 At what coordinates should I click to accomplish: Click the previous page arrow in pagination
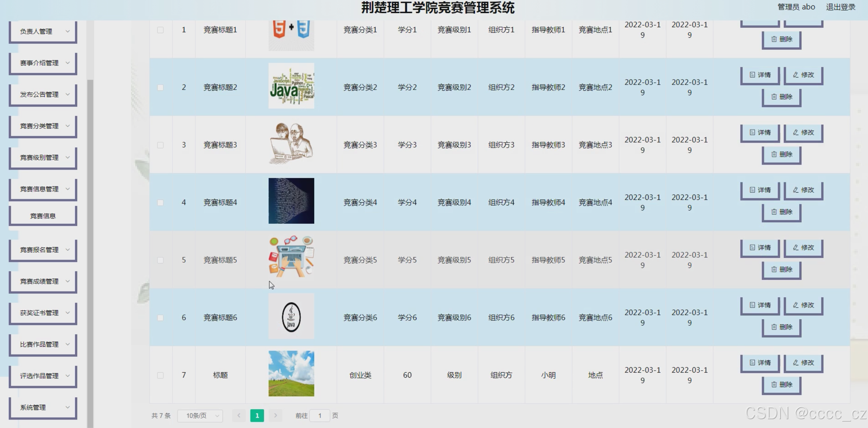239,415
